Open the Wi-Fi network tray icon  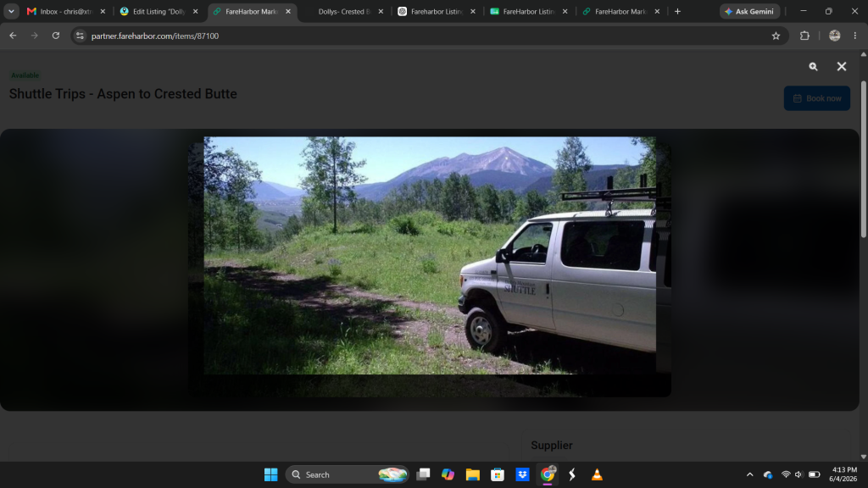786,474
